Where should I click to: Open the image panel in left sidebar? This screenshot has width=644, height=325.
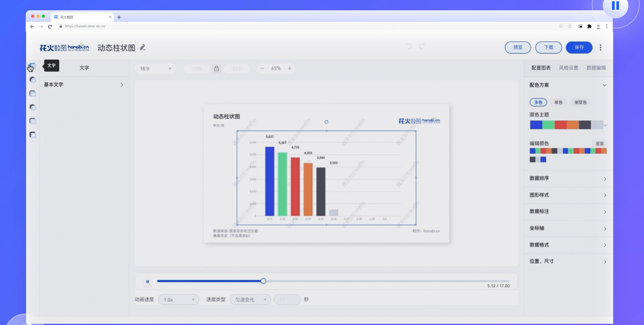coord(33,94)
